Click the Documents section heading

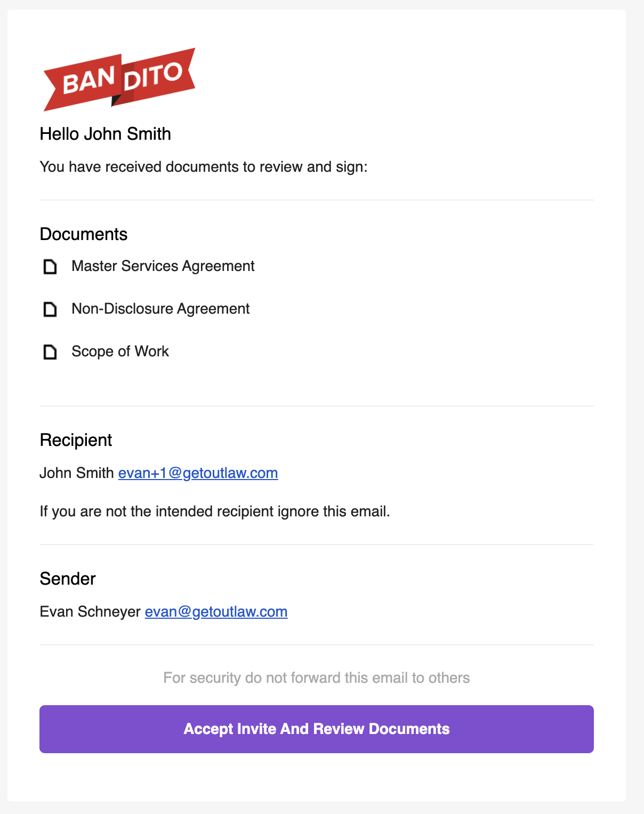[84, 234]
